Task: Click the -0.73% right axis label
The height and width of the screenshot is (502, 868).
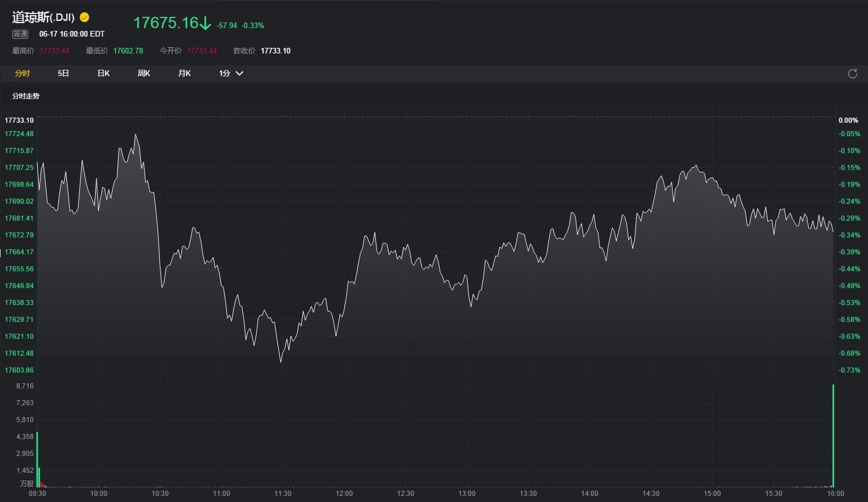Action: coord(849,370)
